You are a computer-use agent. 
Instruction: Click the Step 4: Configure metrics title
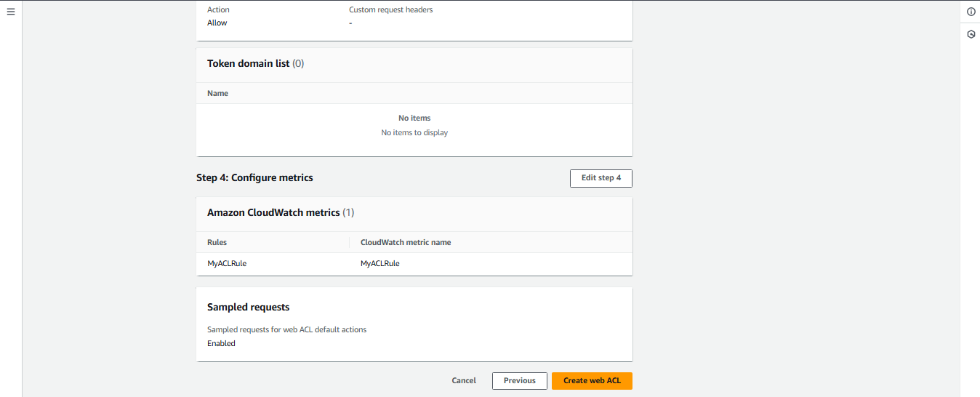pos(254,177)
